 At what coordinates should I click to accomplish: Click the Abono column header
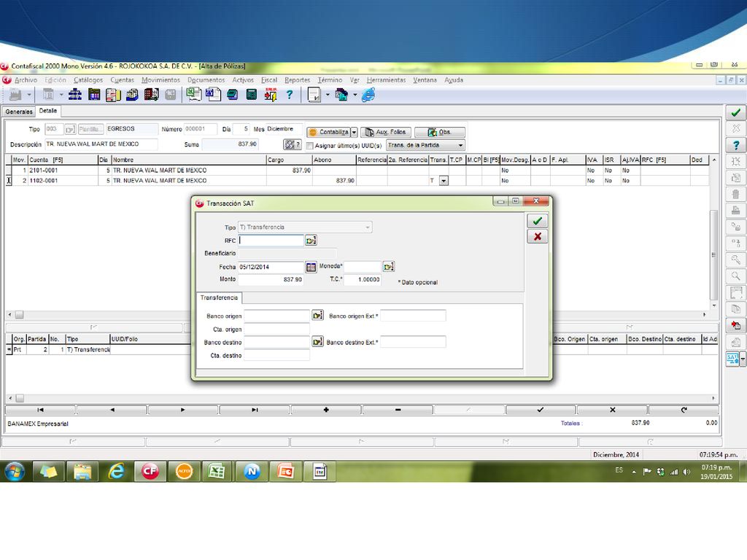334,160
